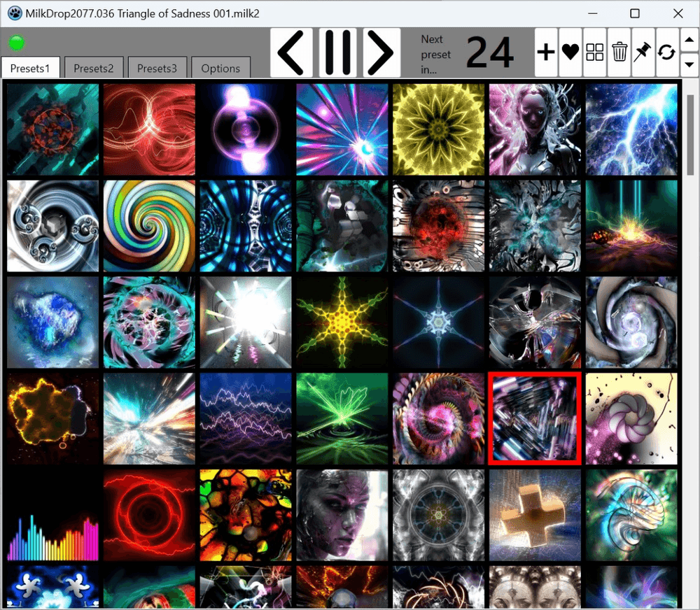Switch to the Presets2 tab
700x610 pixels.
click(x=94, y=68)
